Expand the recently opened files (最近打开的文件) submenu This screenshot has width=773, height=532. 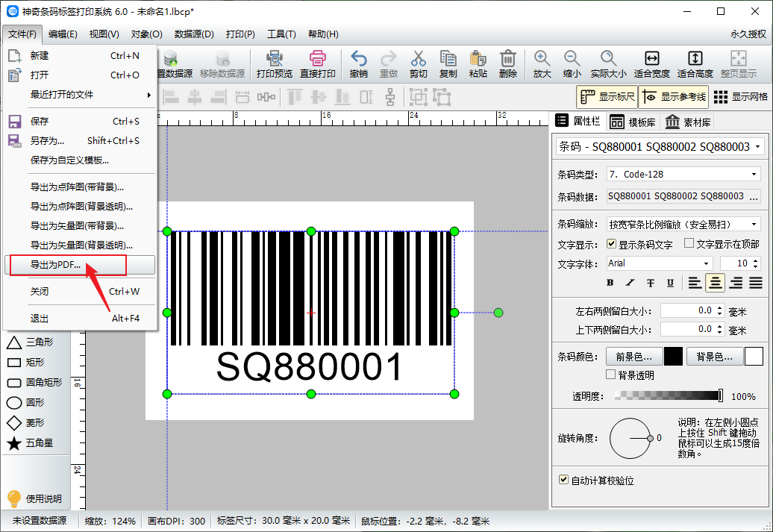pyautogui.click(x=80, y=95)
